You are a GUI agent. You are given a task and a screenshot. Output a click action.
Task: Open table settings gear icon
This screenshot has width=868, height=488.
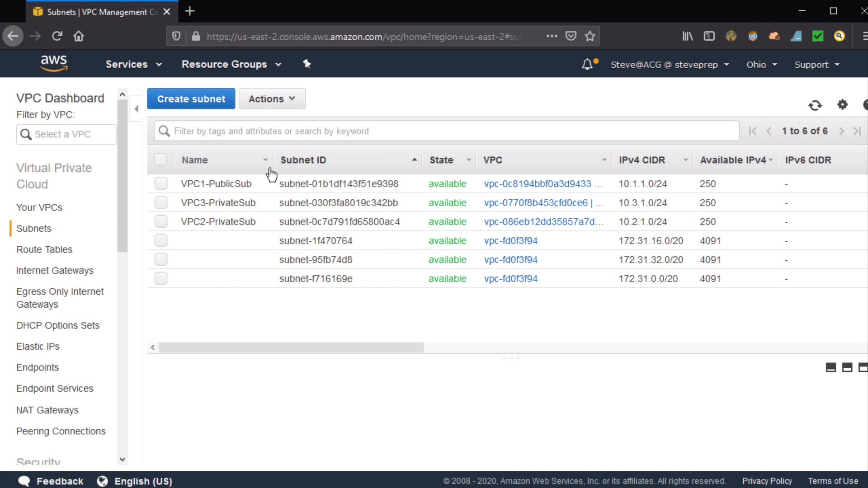click(842, 104)
